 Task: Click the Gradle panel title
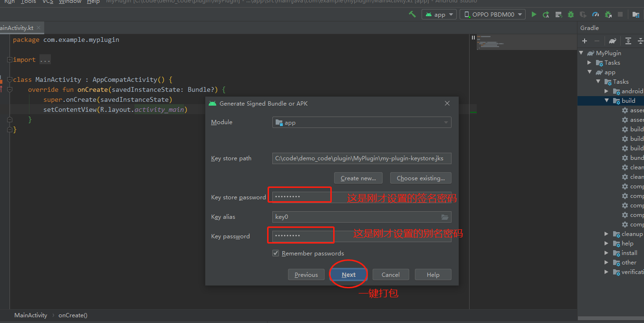(589, 28)
